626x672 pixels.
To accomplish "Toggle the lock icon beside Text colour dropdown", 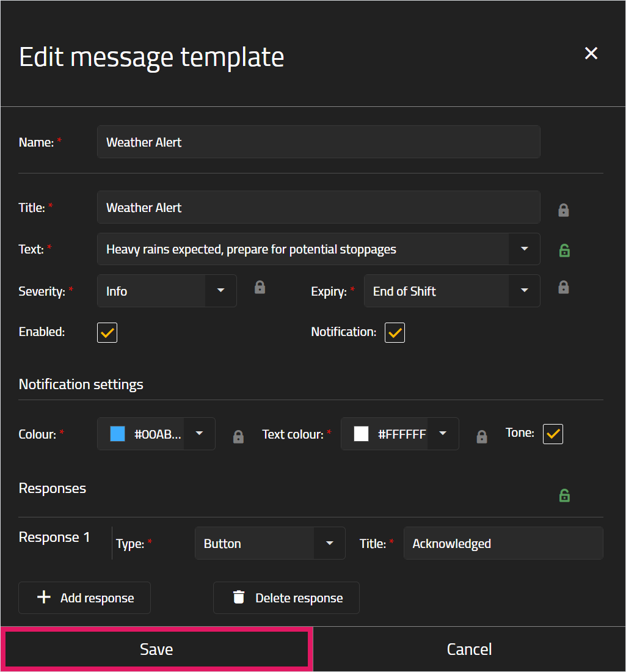I will (x=482, y=436).
